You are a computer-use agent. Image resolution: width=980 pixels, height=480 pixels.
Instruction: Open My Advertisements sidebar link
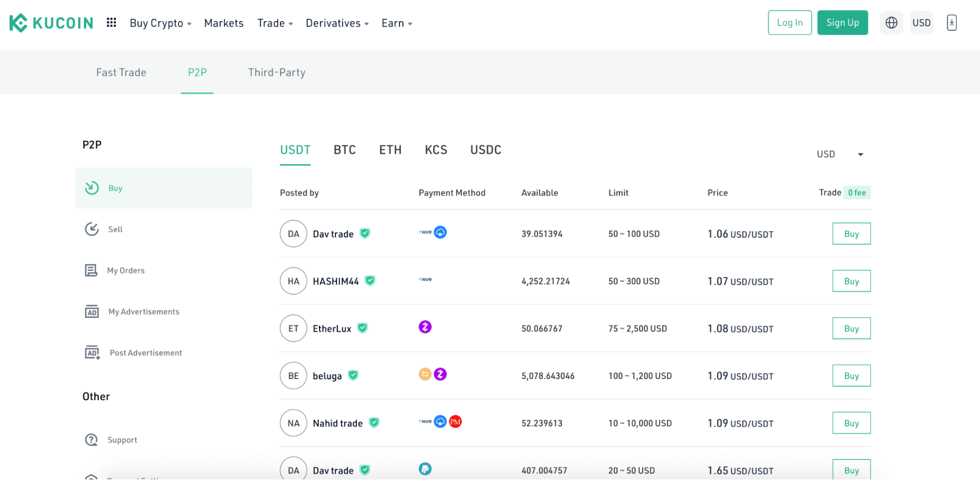pos(144,311)
